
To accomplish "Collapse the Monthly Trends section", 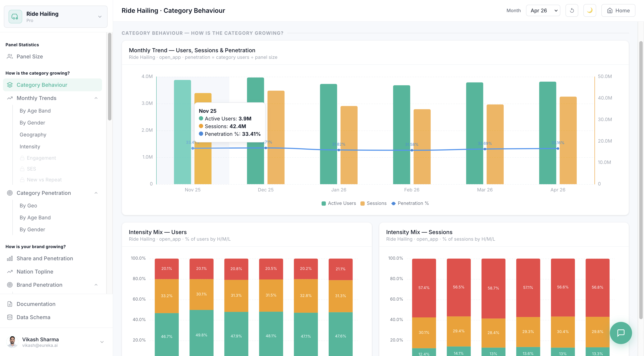I will [x=96, y=98].
